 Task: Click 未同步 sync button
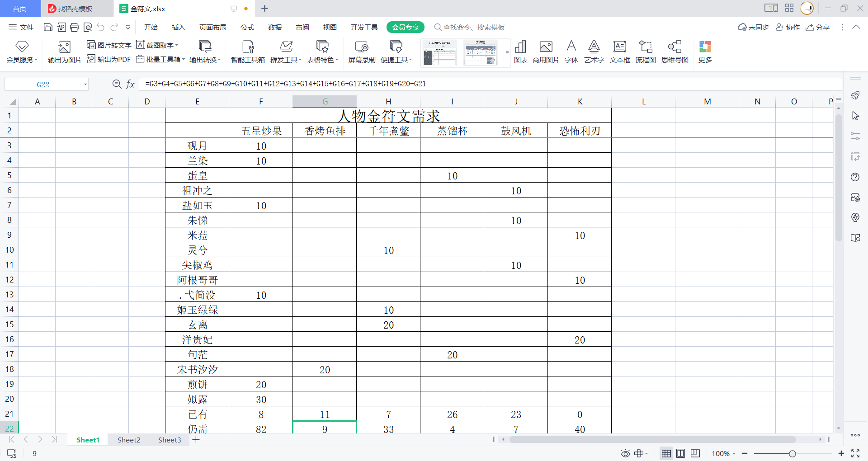(753, 27)
